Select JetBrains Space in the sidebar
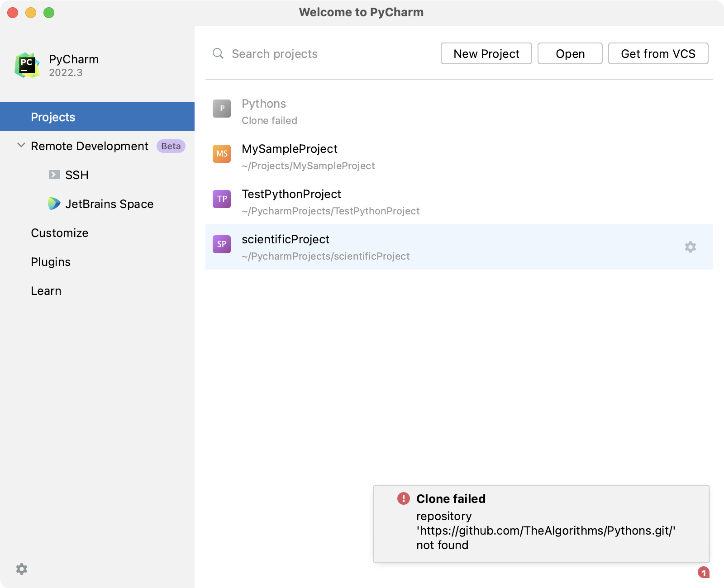The image size is (724, 588). click(109, 204)
